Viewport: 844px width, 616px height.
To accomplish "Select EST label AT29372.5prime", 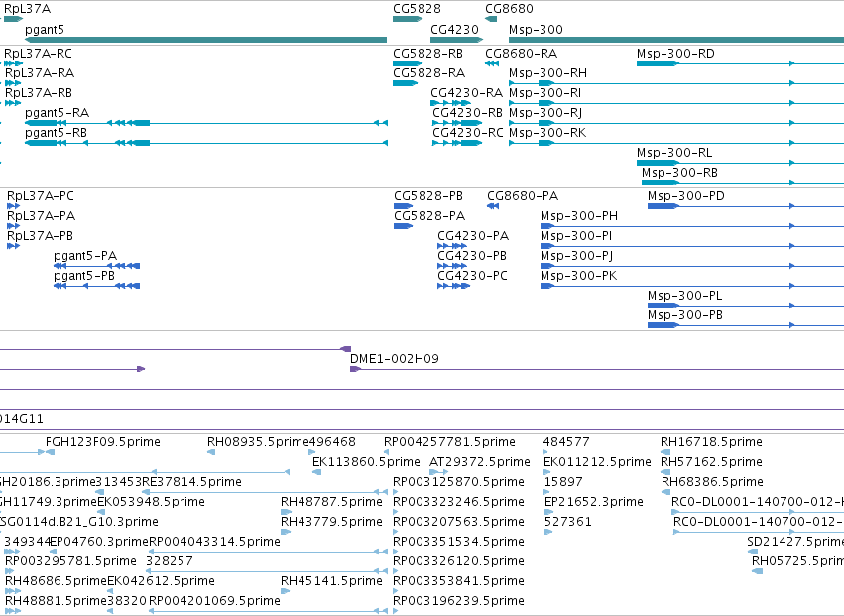I will coord(480,462).
